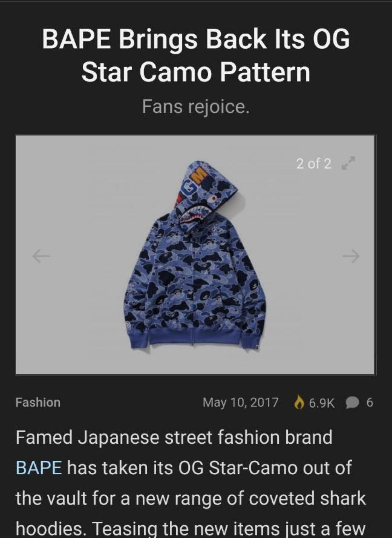
Task: Click the "2 of 2" image counter
Action: [314, 164]
